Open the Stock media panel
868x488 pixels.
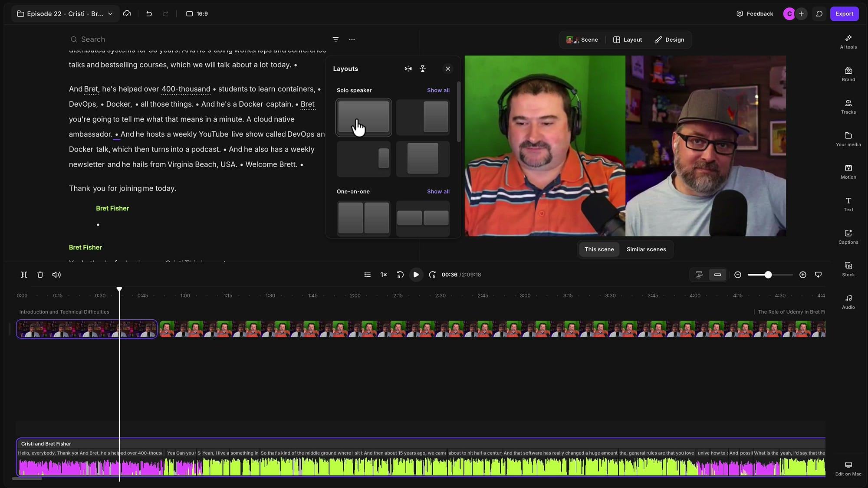[x=848, y=269]
